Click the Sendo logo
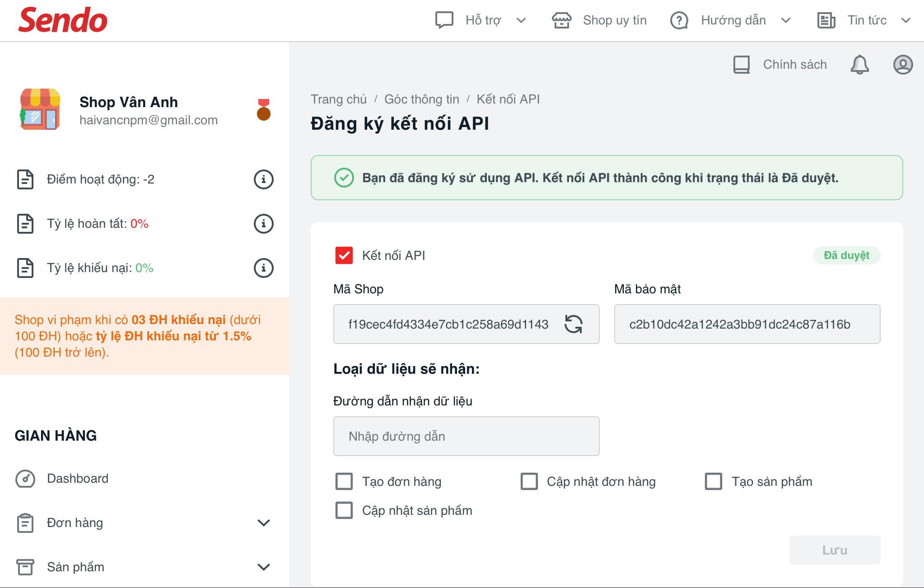Screen dimensions: 924x588 click(63, 20)
